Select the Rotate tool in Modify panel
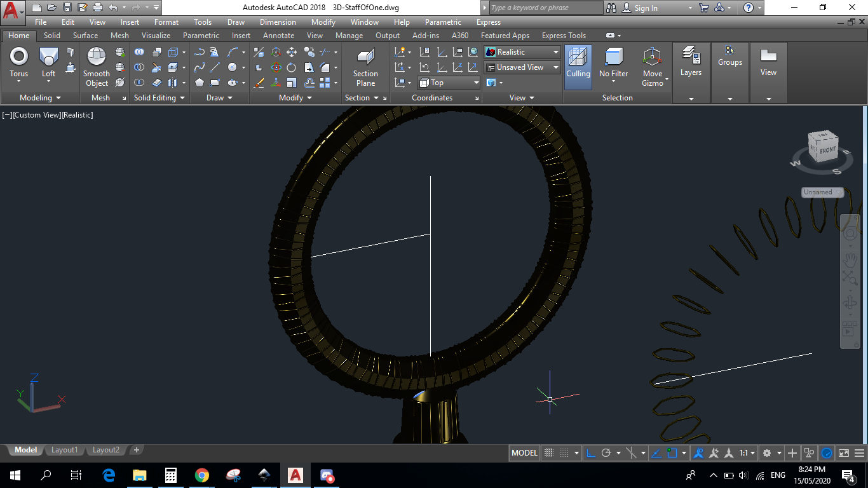The width and height of the screenshot is (868, 488). [292, 67]
